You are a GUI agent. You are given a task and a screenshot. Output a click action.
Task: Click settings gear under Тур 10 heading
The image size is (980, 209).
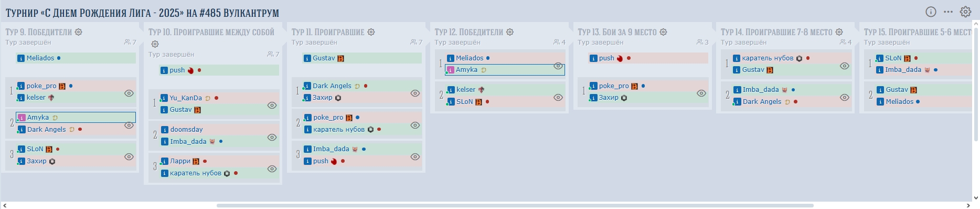155,44
